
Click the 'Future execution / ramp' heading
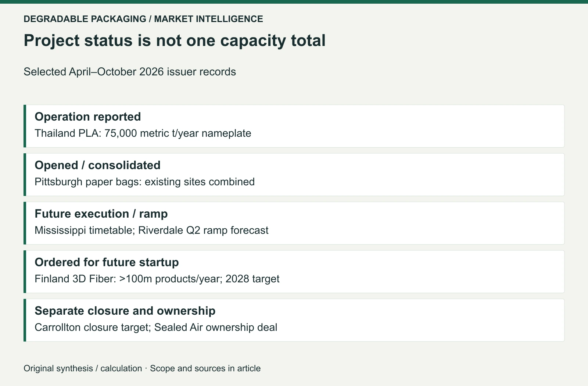click(101, 214)
